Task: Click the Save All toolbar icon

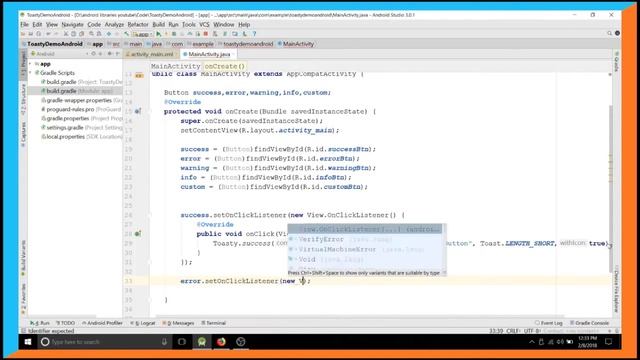Action: (31, 34)
